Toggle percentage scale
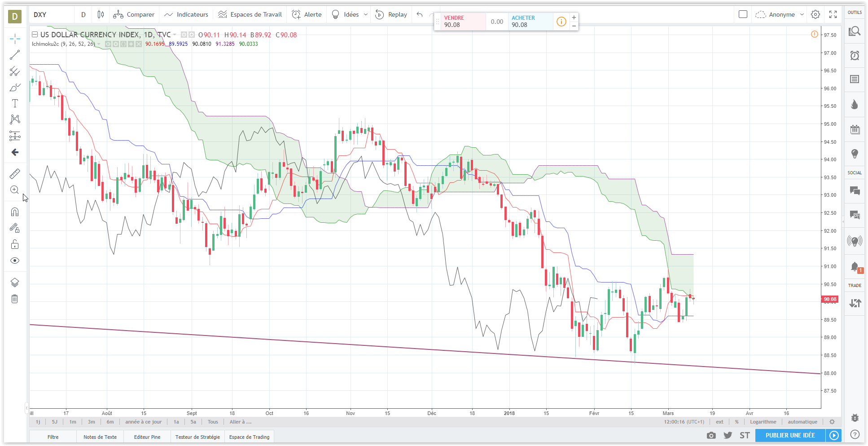868x446 pixels. 736,422
